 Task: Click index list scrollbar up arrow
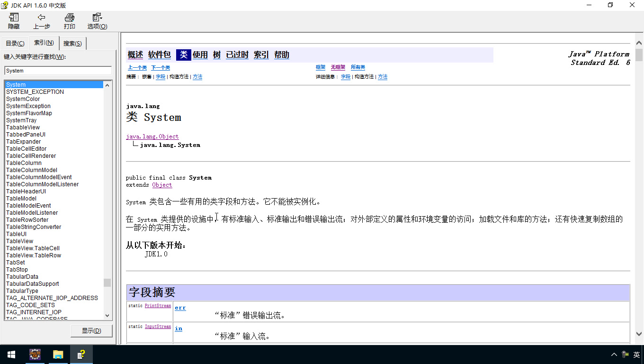coord(107,85)
